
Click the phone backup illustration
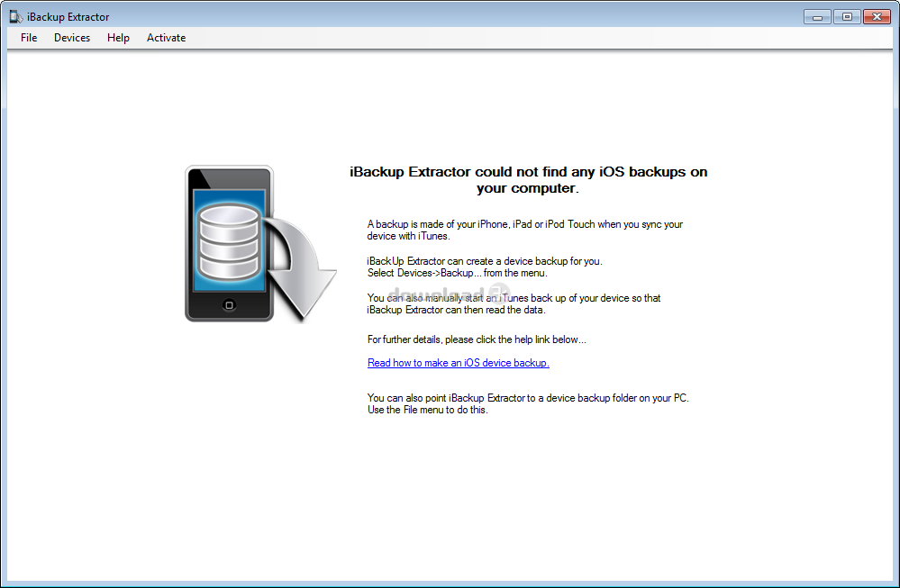coord(260,244)
